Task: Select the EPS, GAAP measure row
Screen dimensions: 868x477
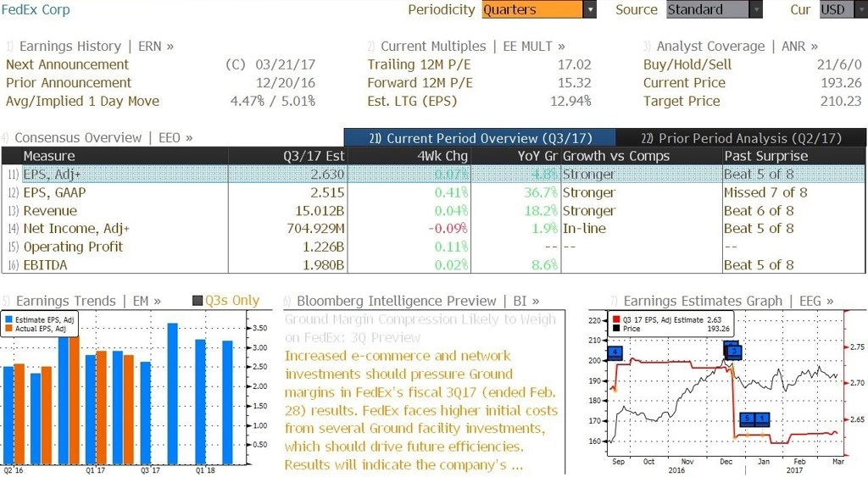Action: click(433, 192)
